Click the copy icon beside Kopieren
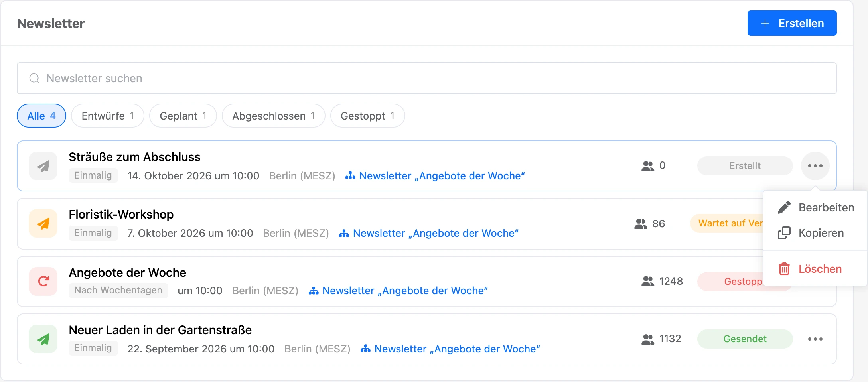868x382 pixels. pyautogui.click(x=784, y=233)
